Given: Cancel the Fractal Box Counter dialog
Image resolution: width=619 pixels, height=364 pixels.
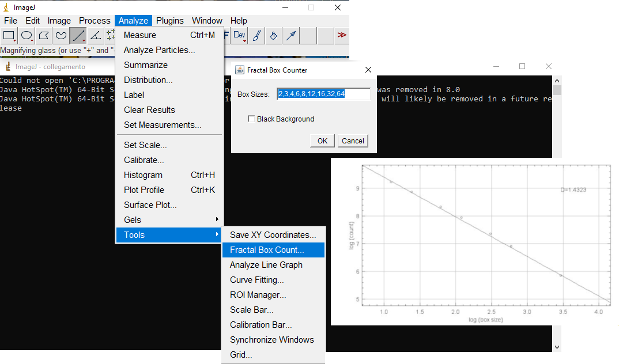Looking at the screenshot, I should pyautogui.click(x=353, y=141).
